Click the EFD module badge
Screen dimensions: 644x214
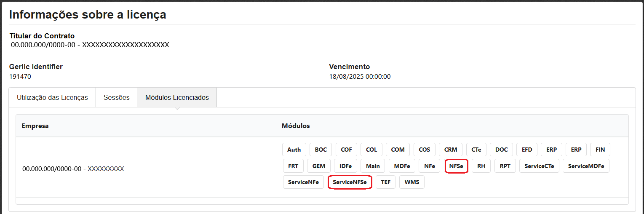click(x=527, y=150)
